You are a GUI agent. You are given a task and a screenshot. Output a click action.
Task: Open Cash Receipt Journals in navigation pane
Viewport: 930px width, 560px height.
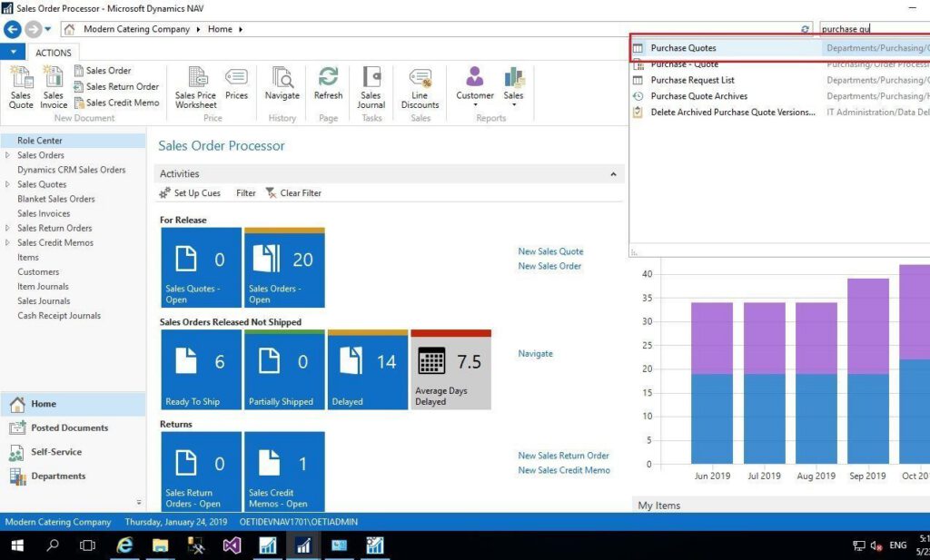click(x=59, y=316)
